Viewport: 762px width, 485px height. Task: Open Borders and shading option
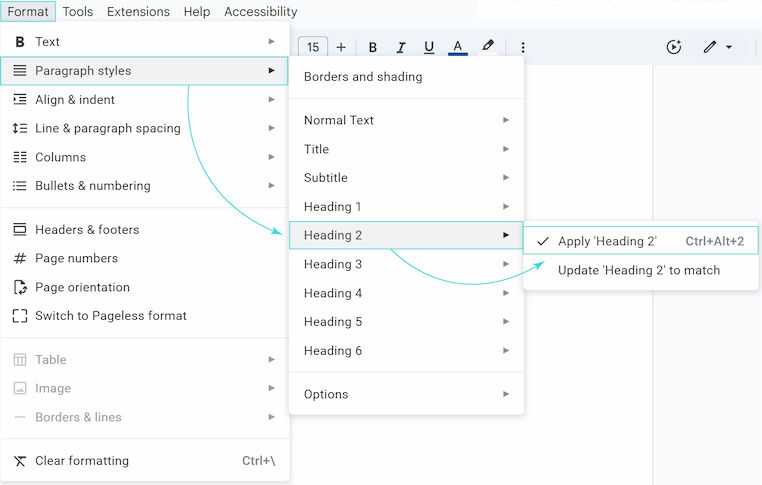[406, 77]
